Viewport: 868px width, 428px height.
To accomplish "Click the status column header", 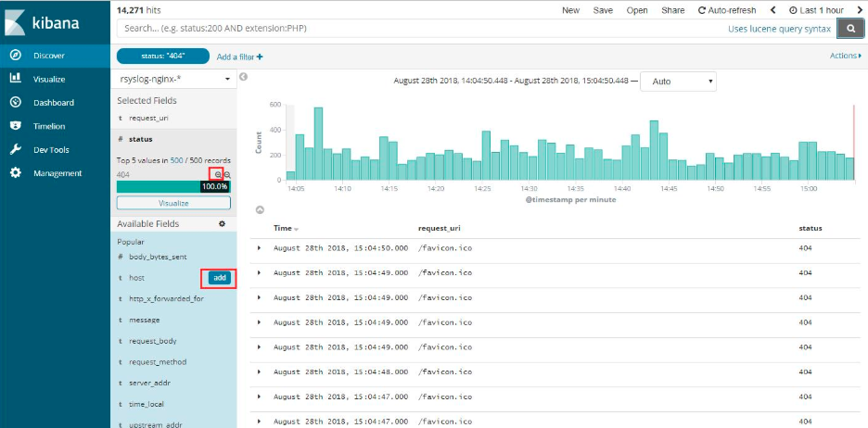I will [810, 228].
